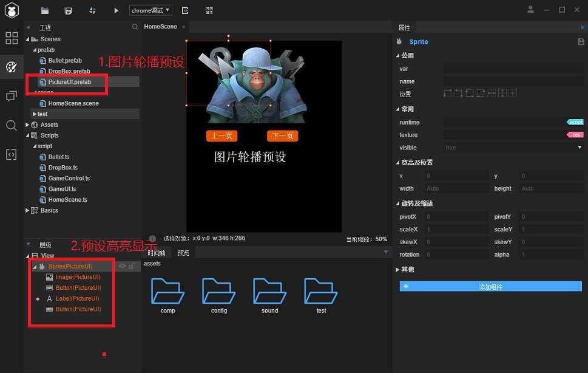Click the save icon in top toolbar
The height and width of the screenshot is (373, 588).
(x=68, y=10)
